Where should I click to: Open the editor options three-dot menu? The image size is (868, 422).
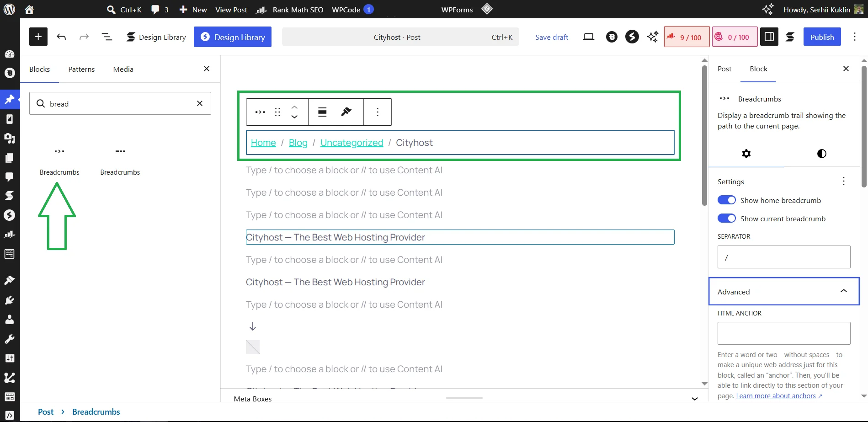tap(855, 37)
